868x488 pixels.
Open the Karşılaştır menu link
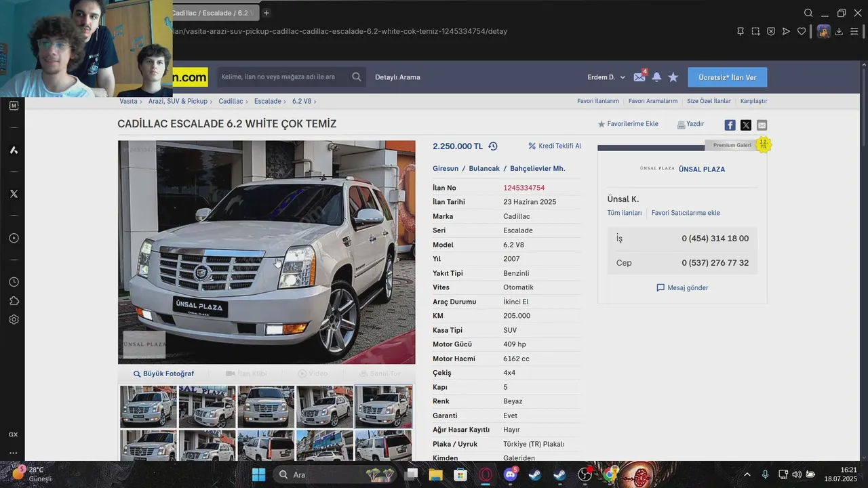point(753,101)
